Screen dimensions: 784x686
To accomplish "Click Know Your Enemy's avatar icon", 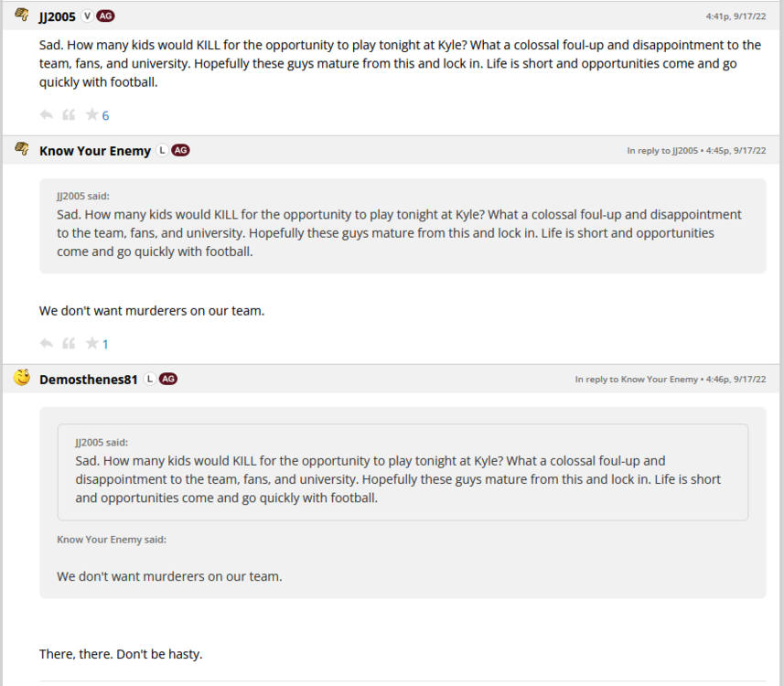I will pos(22,149).
